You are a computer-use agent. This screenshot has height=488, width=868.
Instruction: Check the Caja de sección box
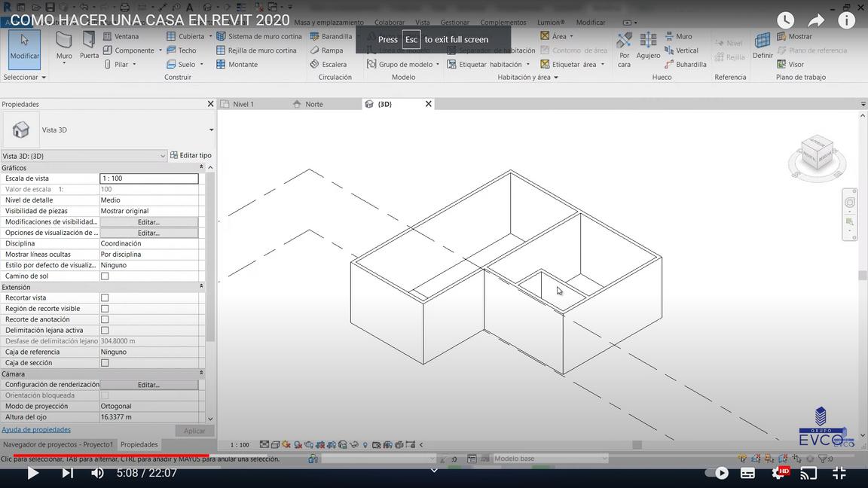(x=105, y=363)
